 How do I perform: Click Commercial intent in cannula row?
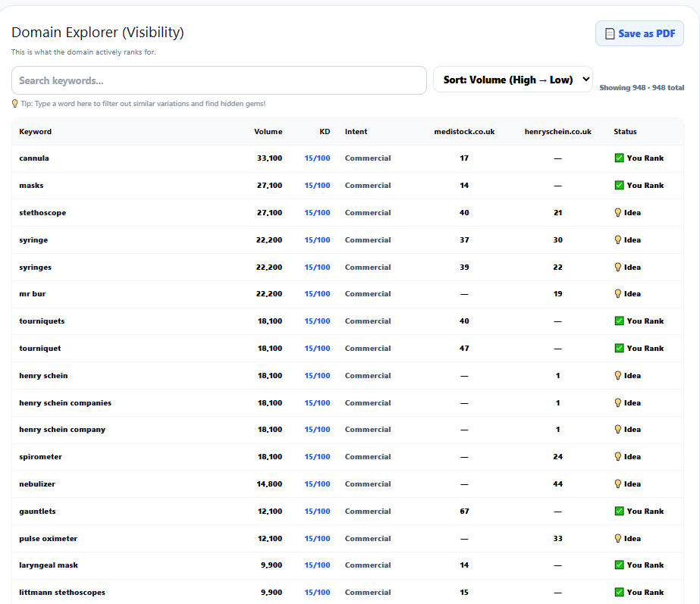click(367, 158)
